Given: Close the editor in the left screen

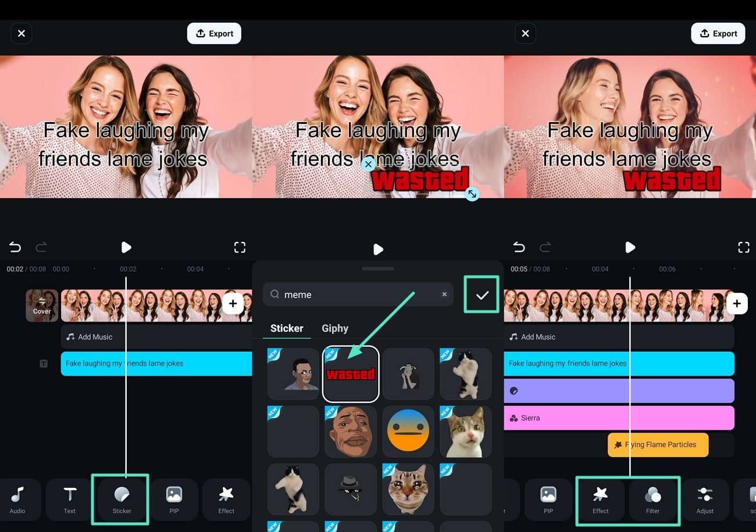Looking at the screenshot, I should click(x=22, y=34).
